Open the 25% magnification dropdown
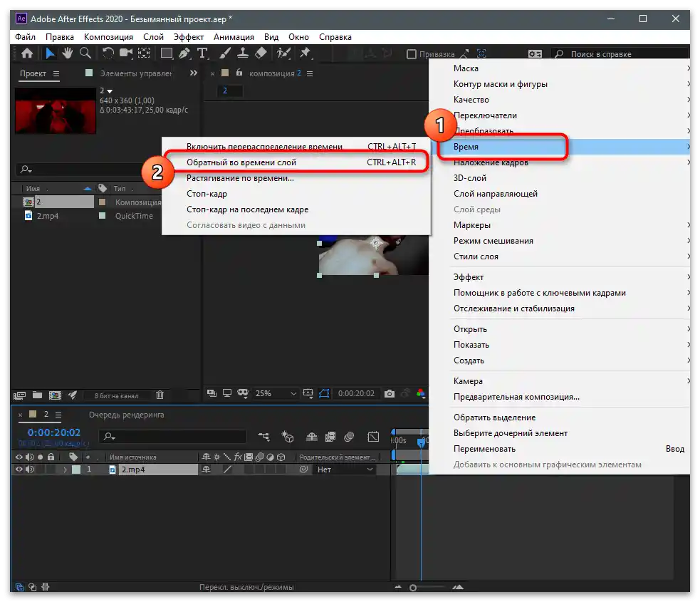The height and width of the screenshot is (602, 700). pyautogui.click(x=276, y=393)
